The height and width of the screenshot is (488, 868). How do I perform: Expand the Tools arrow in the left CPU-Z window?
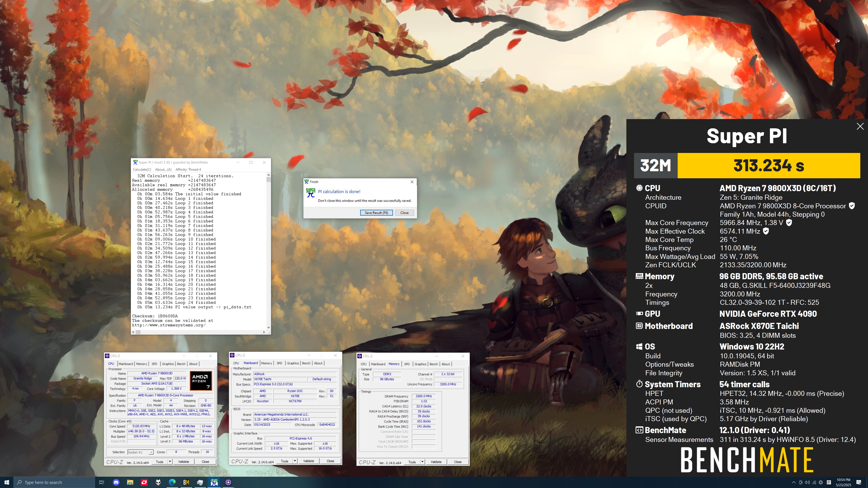170,462
